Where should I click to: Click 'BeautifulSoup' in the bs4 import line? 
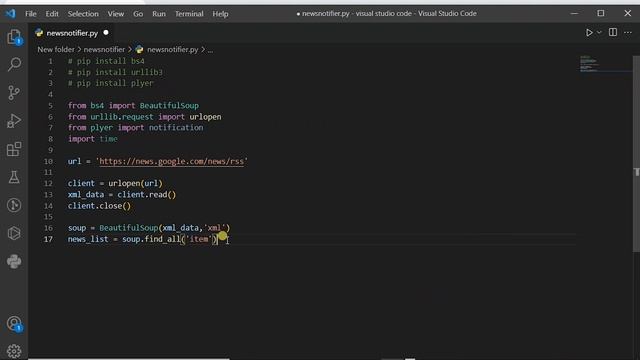[169, 106]
